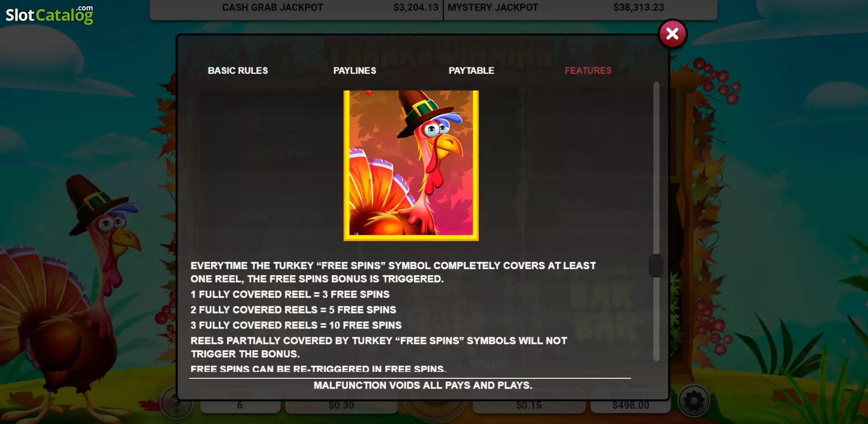Click the upper scrollbar track area
Image resolution: width=868 pixels, height=424 pixels.
[656, 167]
